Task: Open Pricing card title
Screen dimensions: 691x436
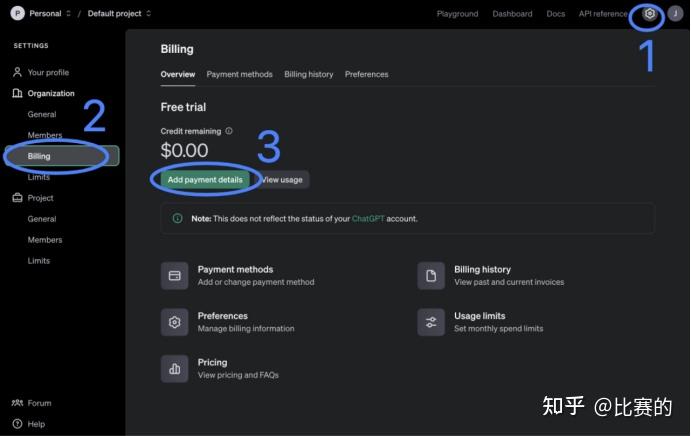Action: pyautogui.click(x=212, y=362)
